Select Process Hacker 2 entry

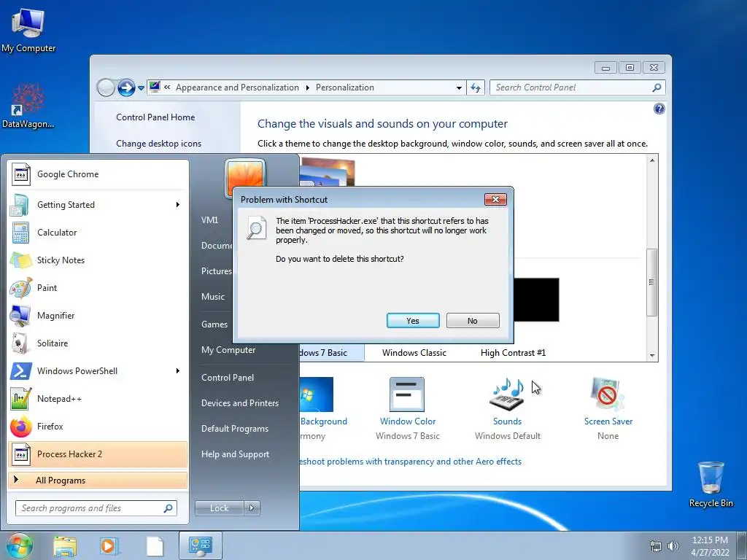98,454
